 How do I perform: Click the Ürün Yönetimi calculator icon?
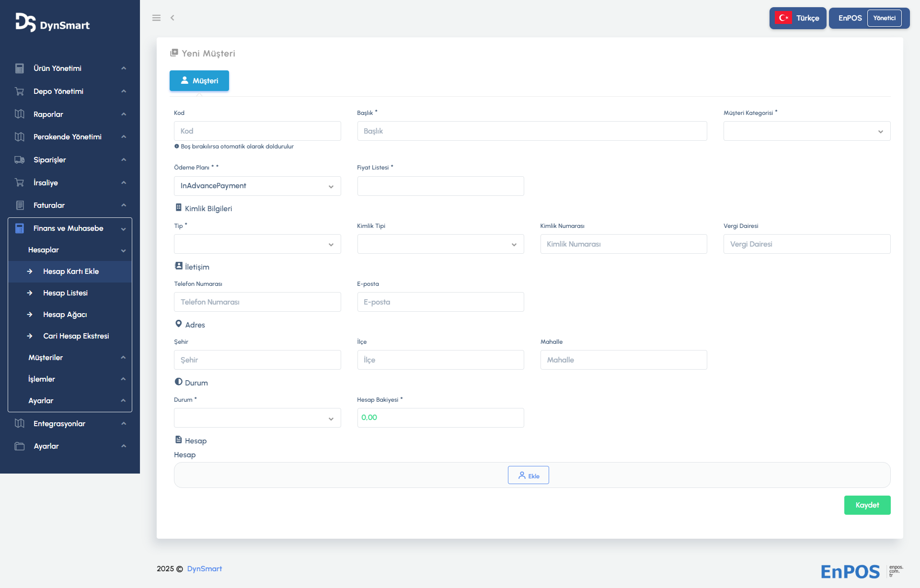tap(20, 68)
